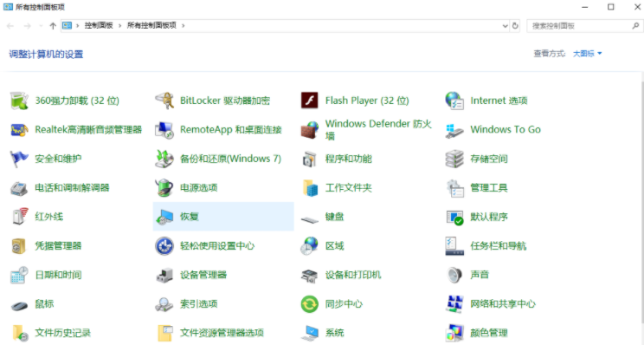Screen dimensions: 644x345
Task: Click the 设备和打印机 icon
Action: [309, 275]
